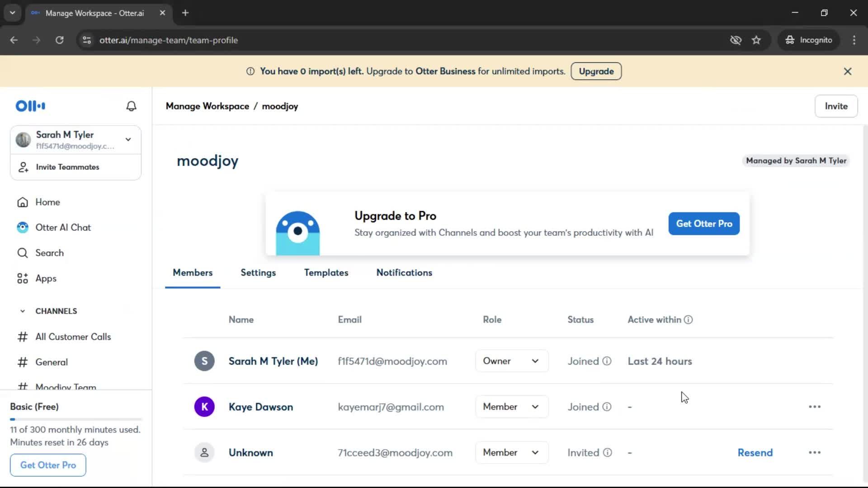
Task: Open the tab search dropdown
Action: (13, 13)
